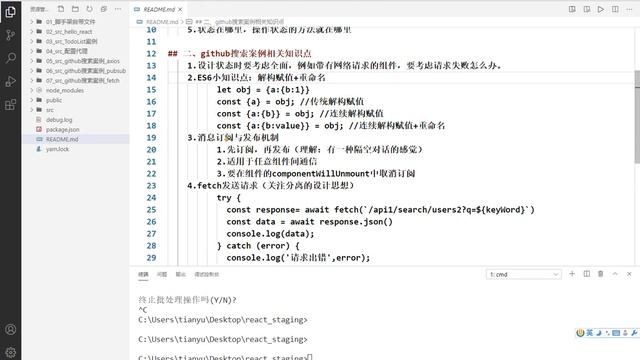Expand the 01_脚手架自带文件 folder
The width and height of the screenshot is (640, 360).
point(76,22)
